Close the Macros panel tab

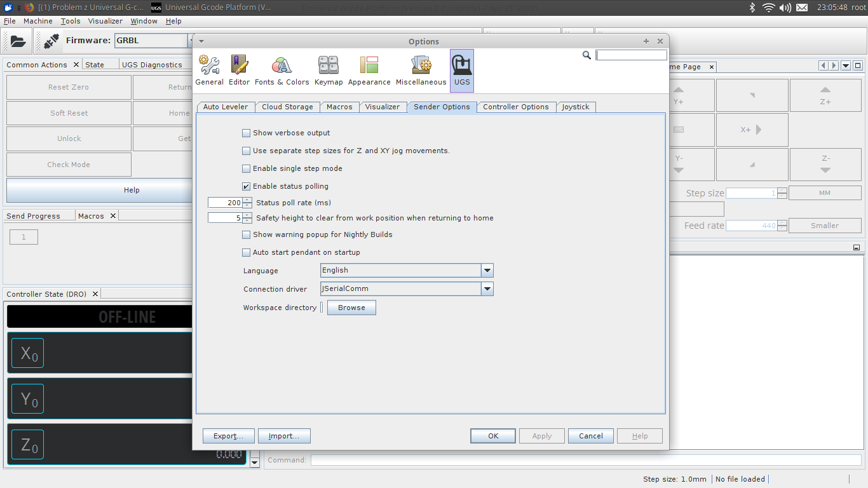(112, 216)
